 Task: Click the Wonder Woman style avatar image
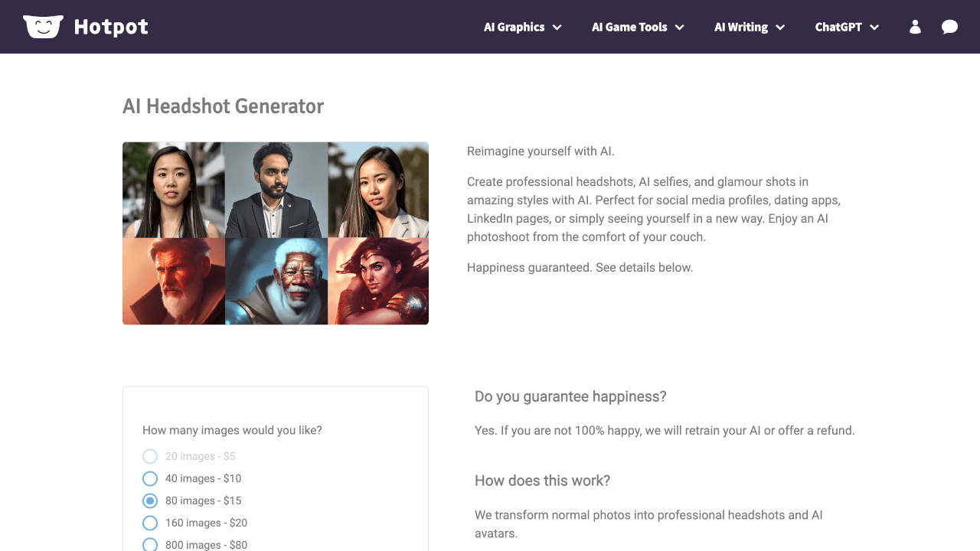[378, 279]
